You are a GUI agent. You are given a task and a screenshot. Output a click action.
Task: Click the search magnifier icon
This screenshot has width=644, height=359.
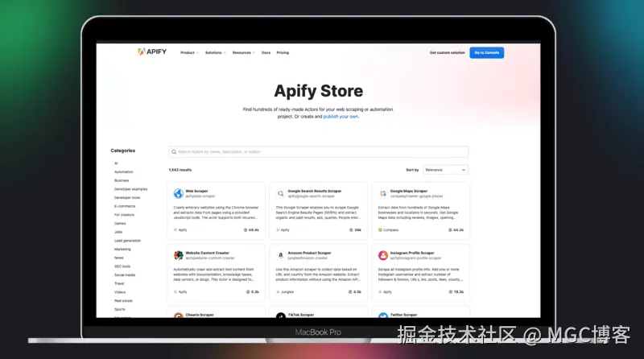174,152
